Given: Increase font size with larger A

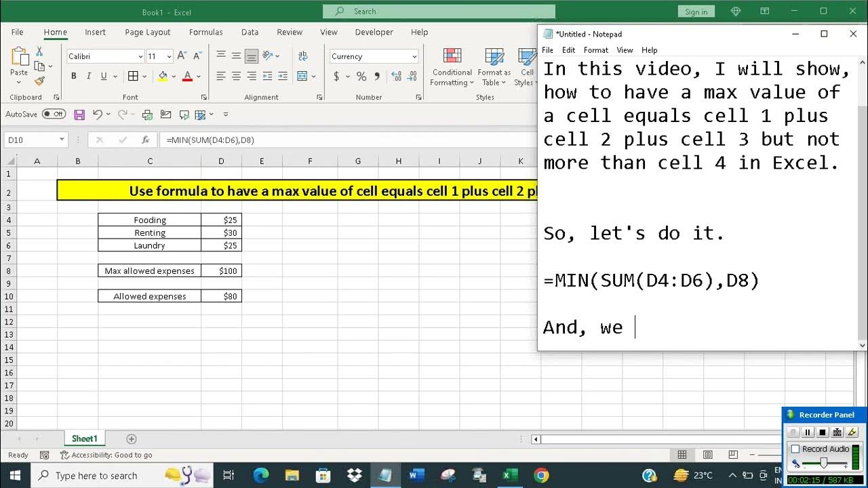Looking at the screenshot, I should (182, 56).
